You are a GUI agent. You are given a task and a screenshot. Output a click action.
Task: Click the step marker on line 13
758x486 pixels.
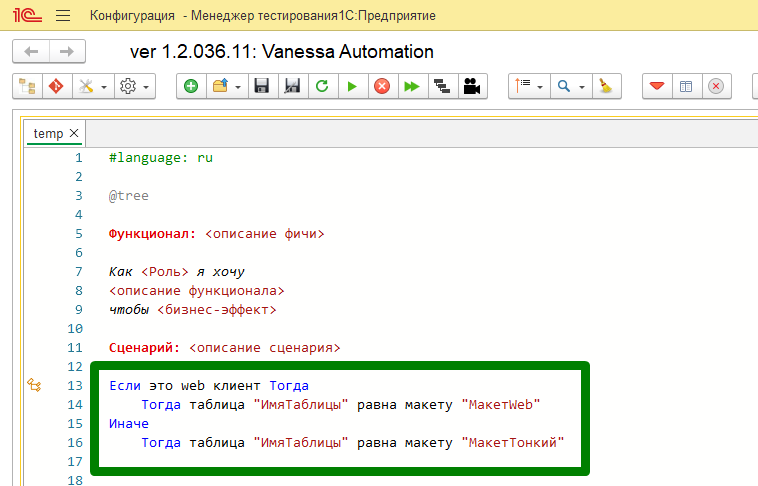34,385
